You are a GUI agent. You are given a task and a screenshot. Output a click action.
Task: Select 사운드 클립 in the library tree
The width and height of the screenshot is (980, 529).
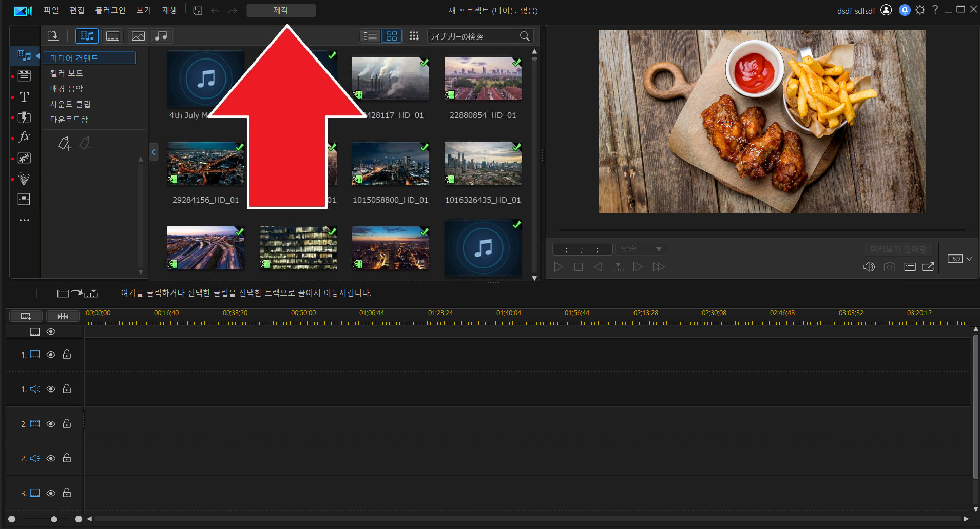point(70,104)
